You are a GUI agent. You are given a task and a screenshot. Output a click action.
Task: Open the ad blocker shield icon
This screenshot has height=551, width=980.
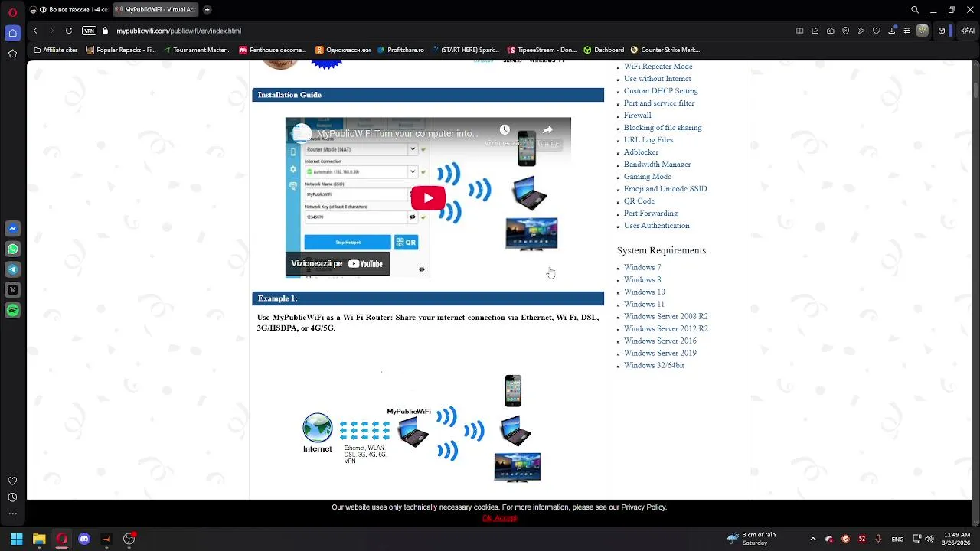pyautogui.click(x=846, y=31)
